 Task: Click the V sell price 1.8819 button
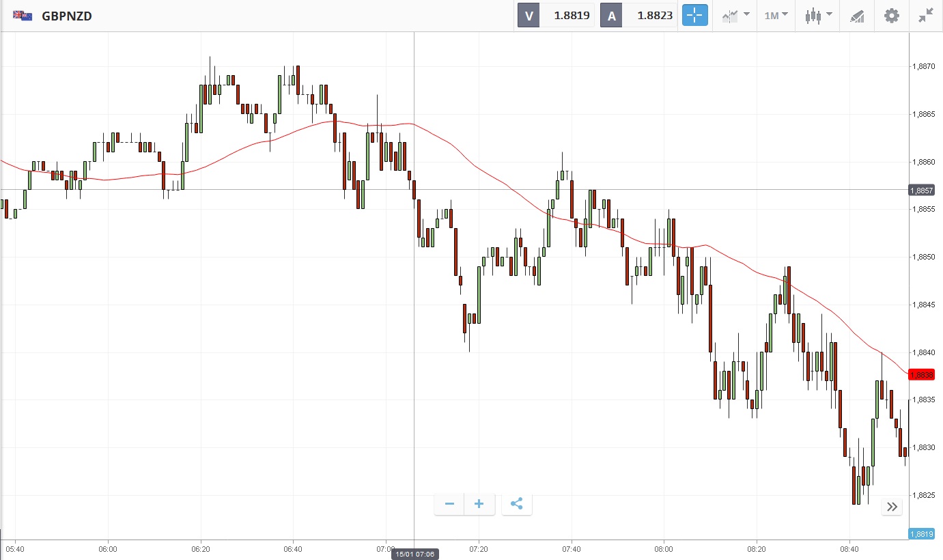556,15
